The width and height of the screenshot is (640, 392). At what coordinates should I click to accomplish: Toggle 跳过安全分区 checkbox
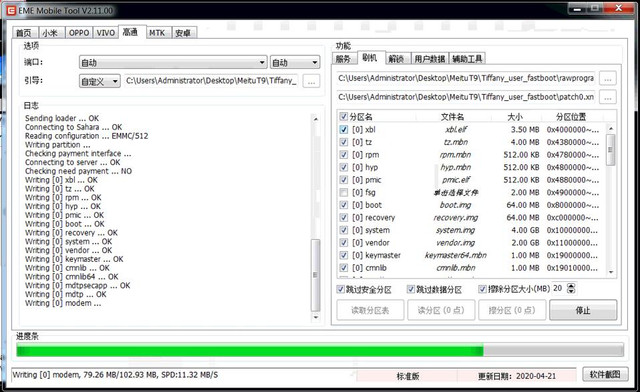341,289
